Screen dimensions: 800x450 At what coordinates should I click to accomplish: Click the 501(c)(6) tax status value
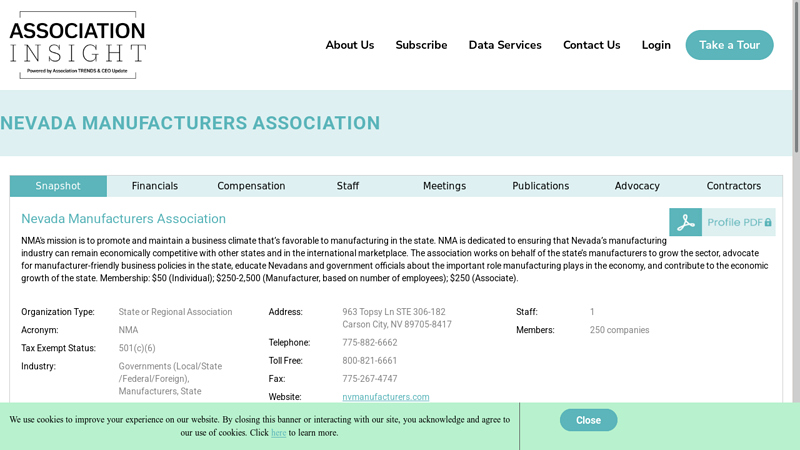point(137,348)
